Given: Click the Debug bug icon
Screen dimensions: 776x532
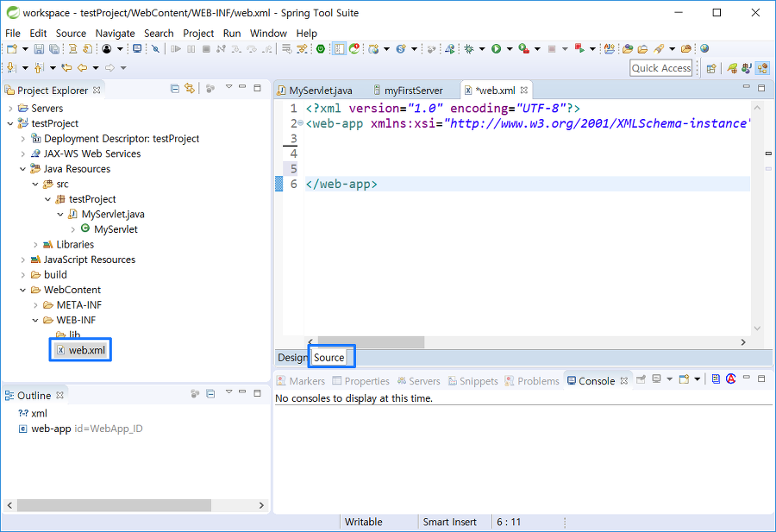Looking at the screenshot, I should point(469,48).
